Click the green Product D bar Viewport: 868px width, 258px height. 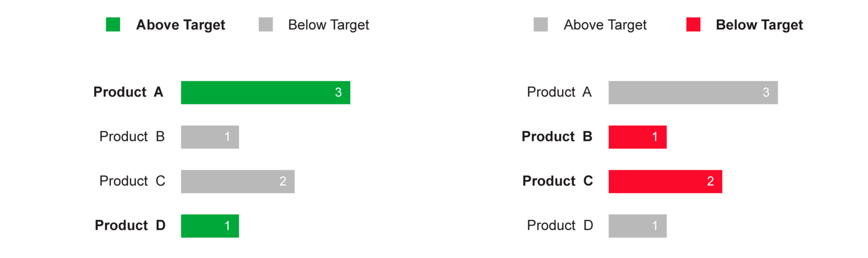(210, 226)
